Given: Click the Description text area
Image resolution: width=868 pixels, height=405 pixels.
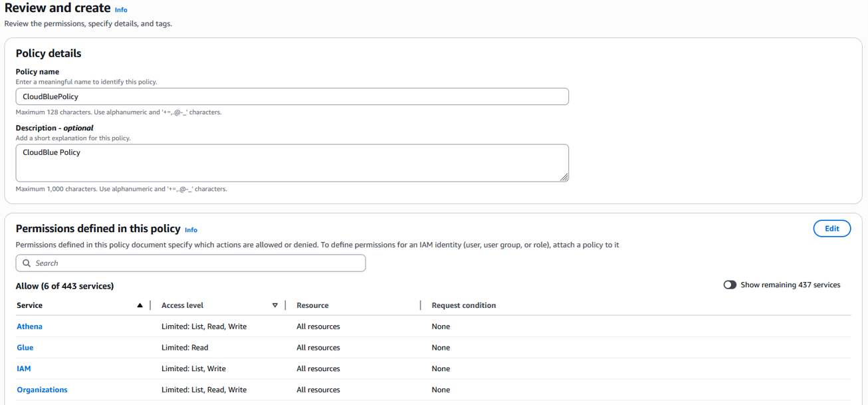Looking at the screenshot, I should click(292, 163).
